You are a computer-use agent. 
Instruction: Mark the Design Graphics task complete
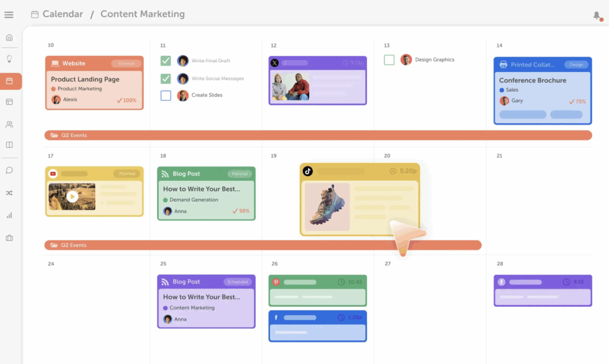coord(390,59)
